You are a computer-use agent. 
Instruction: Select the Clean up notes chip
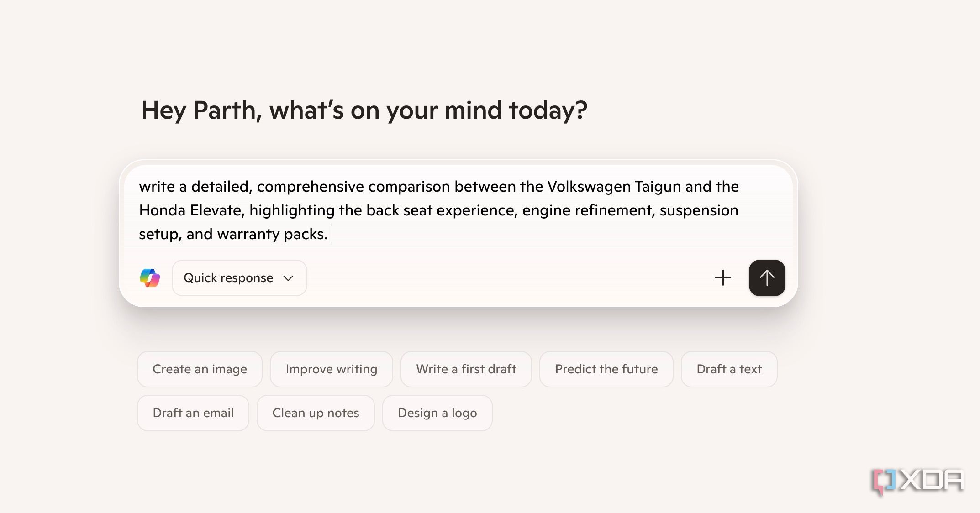[x=316, y=413]
